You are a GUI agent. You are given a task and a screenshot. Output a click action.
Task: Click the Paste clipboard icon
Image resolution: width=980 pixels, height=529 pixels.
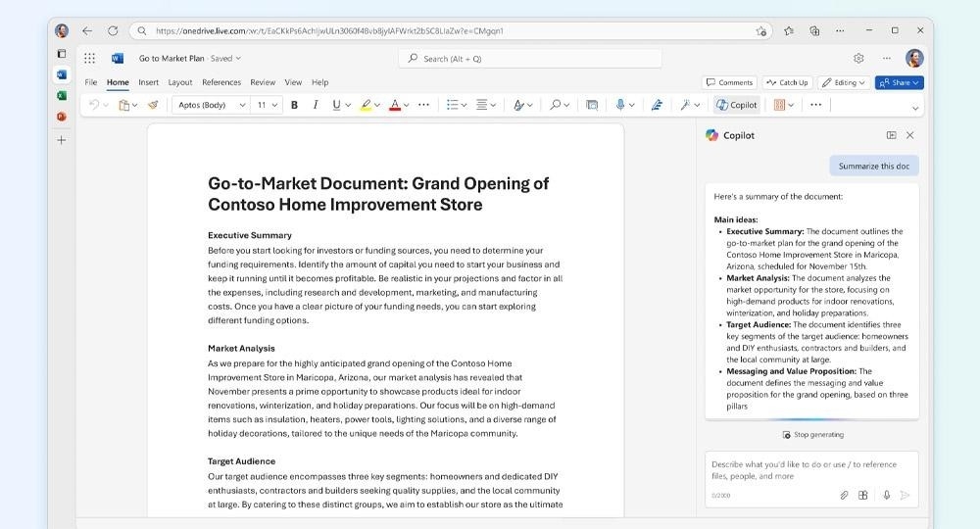click(123, 105)
